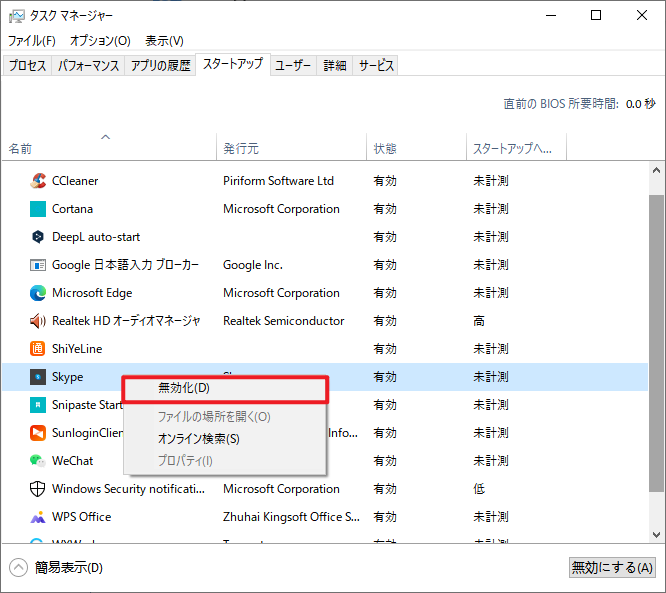Viewport: 666px width, 593px height.
Task: Switch to the アプリの履歴 tab
Action: (160, 65)
